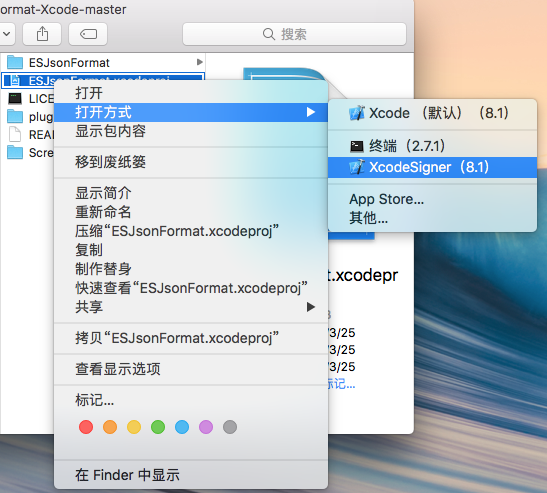Apply the green color tag
547x493 pixels.
tap(158, 427)
